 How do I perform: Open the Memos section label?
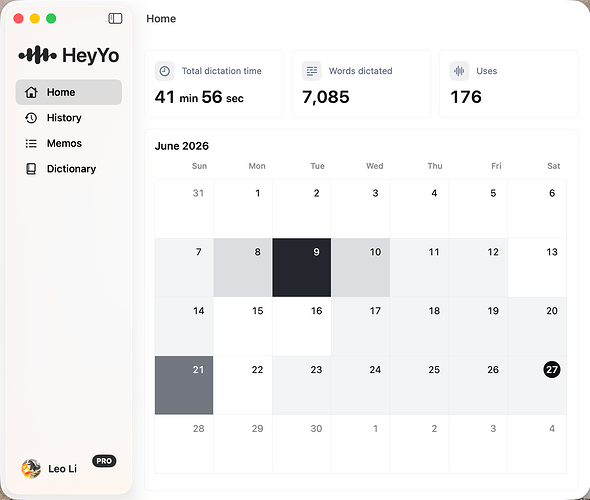64,143
